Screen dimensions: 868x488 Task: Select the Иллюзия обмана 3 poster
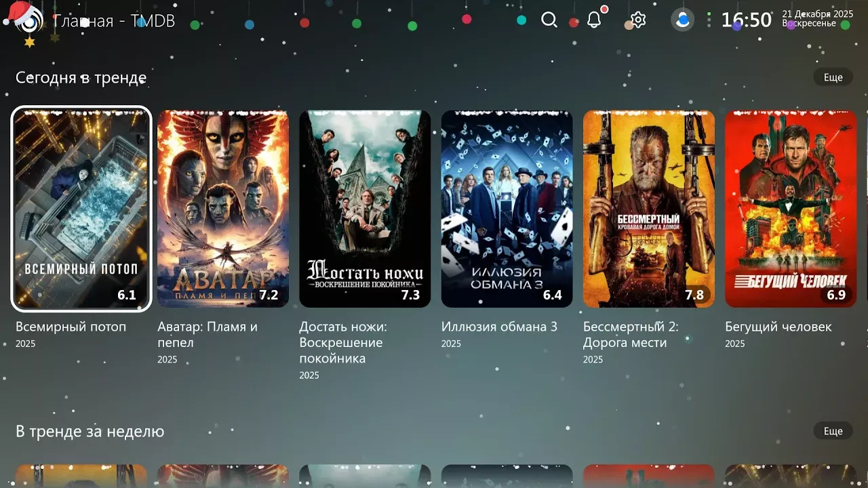[507, 209]
